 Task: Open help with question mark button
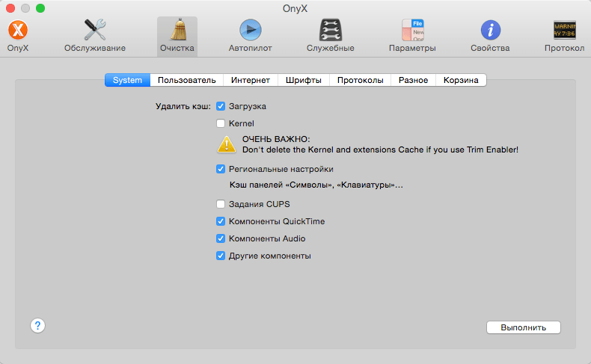point(37,326)
